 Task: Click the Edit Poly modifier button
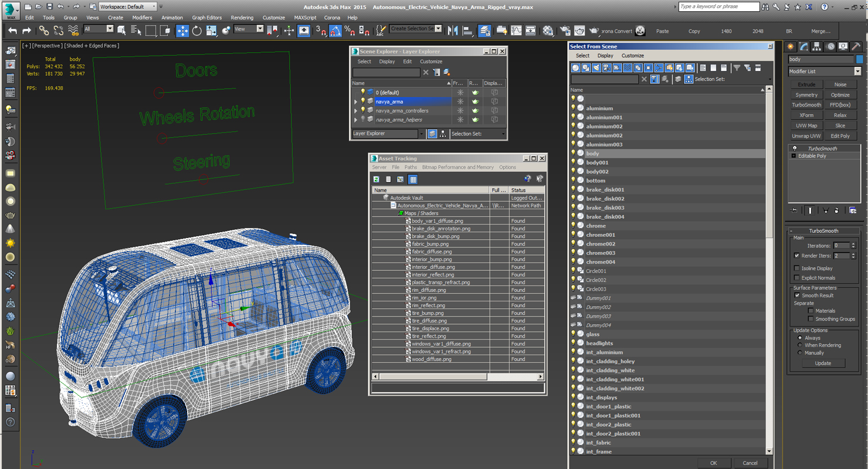pos(840,136)
